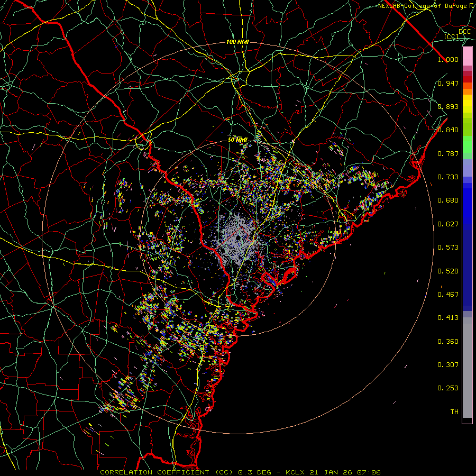Image resolution: width=476 pixels, height=476 pixels.
Task: Click the 1.000 scale value
Action: 448,59
